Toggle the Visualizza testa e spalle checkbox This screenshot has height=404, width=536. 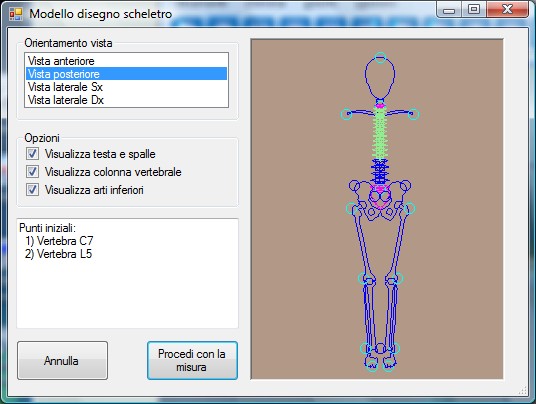click(32, 154)
